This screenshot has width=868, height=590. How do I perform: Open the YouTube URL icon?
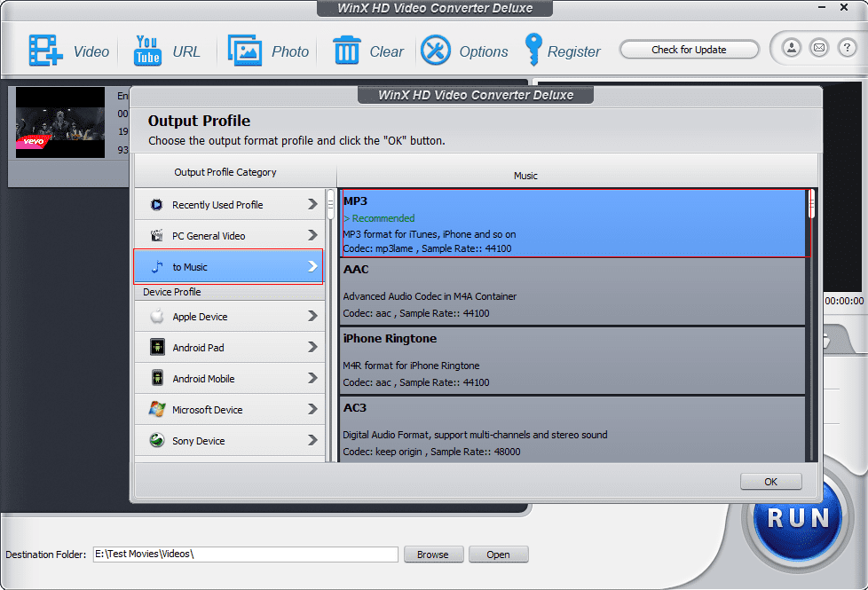click(x=147, y=51)
